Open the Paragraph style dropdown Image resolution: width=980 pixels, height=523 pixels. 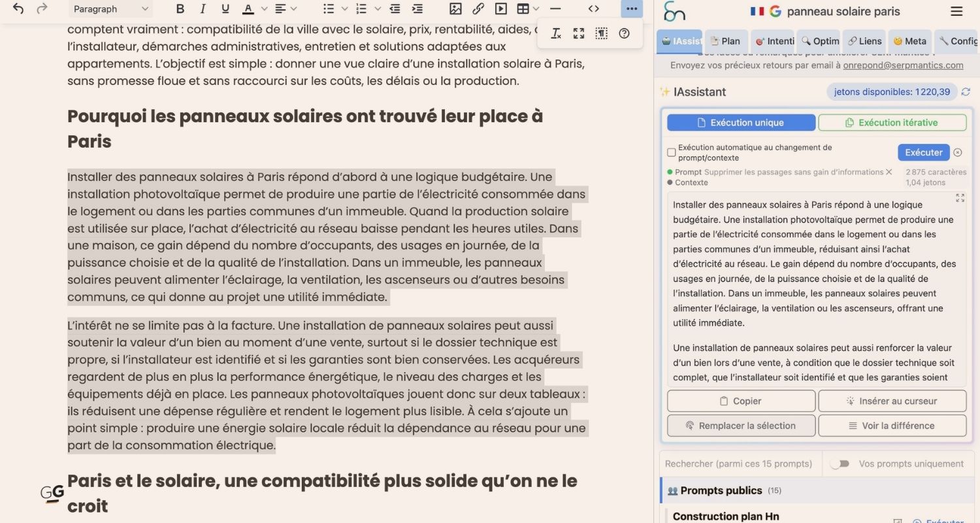(110, 9)
